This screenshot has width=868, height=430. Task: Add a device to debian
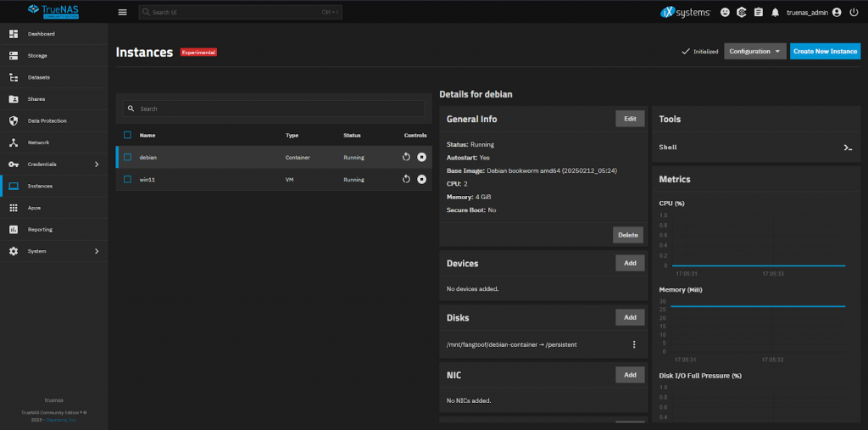(x=630, y=263)
